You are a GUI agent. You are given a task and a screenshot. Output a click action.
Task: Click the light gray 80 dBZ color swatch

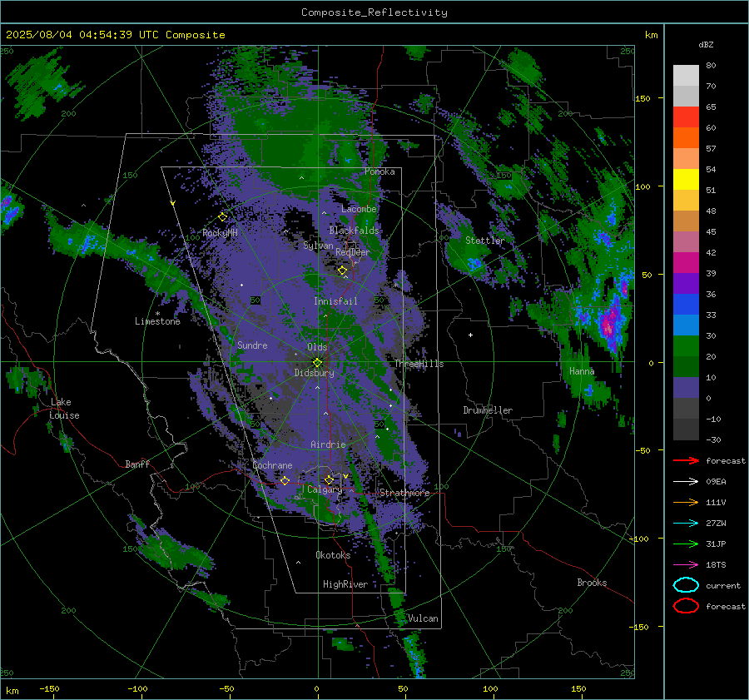(686, 75)
